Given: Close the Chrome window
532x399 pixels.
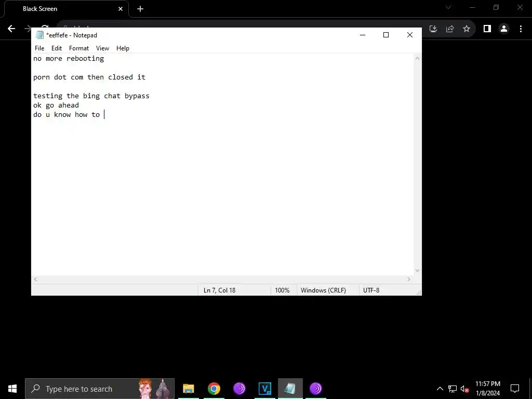Looking at the screenshot, I should [x=520, y=7].
